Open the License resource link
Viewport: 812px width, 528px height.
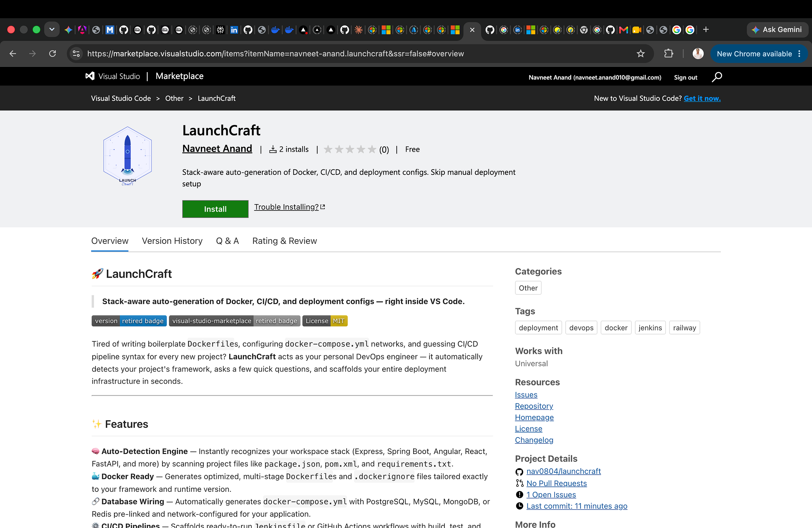tap(528, 428)
